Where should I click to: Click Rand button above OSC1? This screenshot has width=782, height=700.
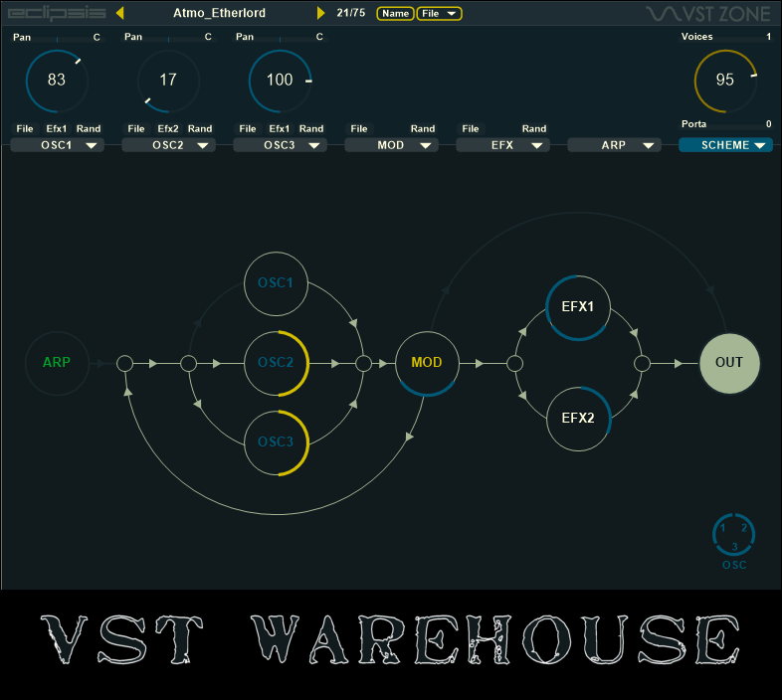(x=89, y=129)
